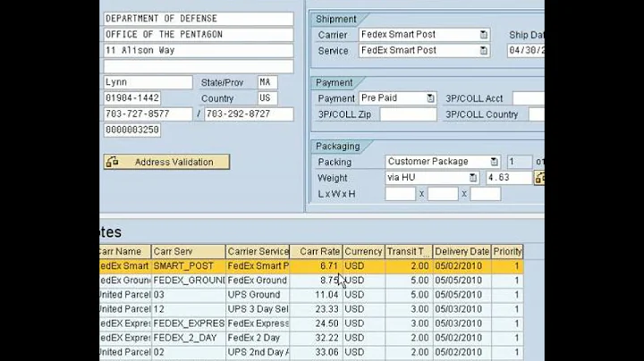The height and width of the screenshot is (361, 644).
Task: Click the Carr Name column header
Action: pyautogui.click(x=125, y=251)
